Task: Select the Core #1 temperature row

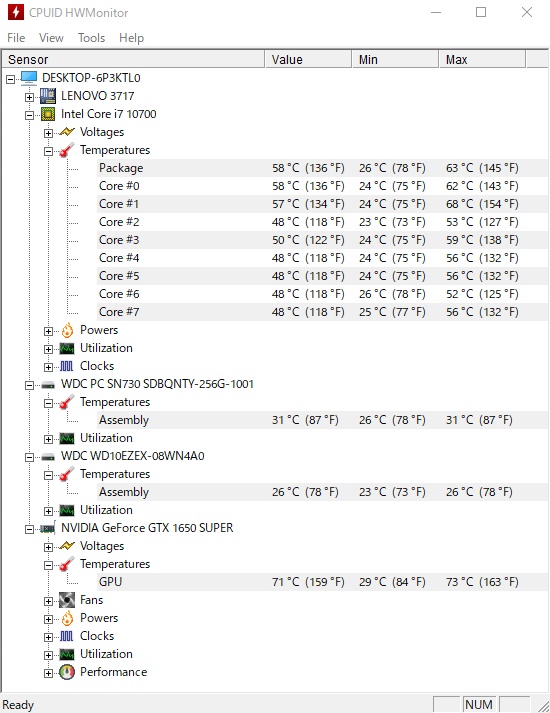Action: coord(323,204)
